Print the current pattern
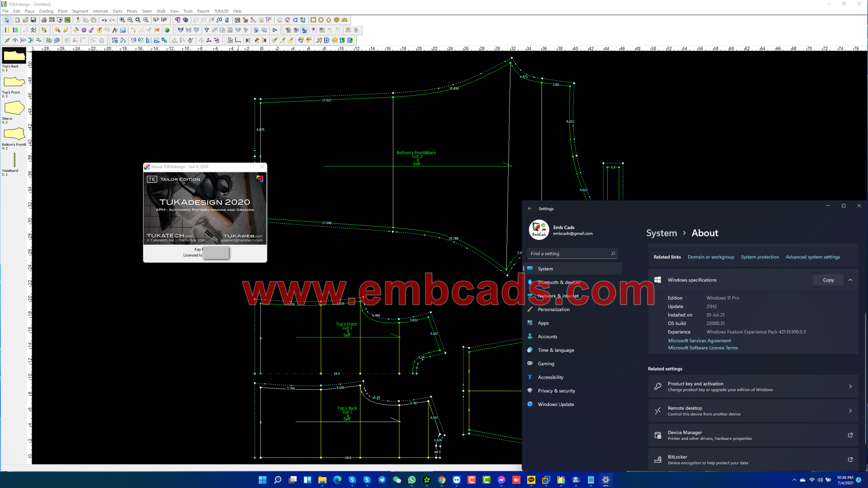This screenshot has width=868, height=488. coord(44,20)
